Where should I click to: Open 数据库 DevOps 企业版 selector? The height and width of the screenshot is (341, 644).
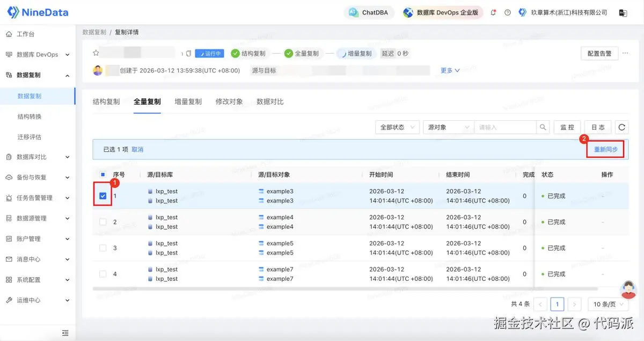click(x=443, y=12)
